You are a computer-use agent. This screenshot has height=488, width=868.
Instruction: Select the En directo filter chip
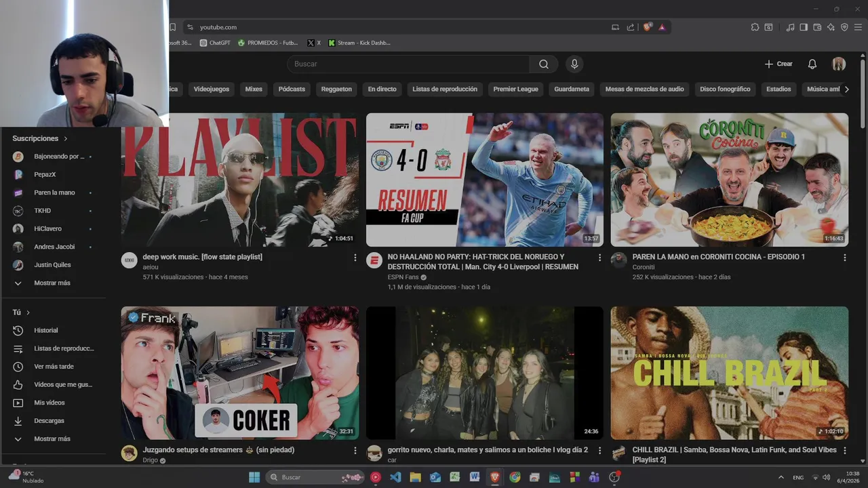click(382, 89)
